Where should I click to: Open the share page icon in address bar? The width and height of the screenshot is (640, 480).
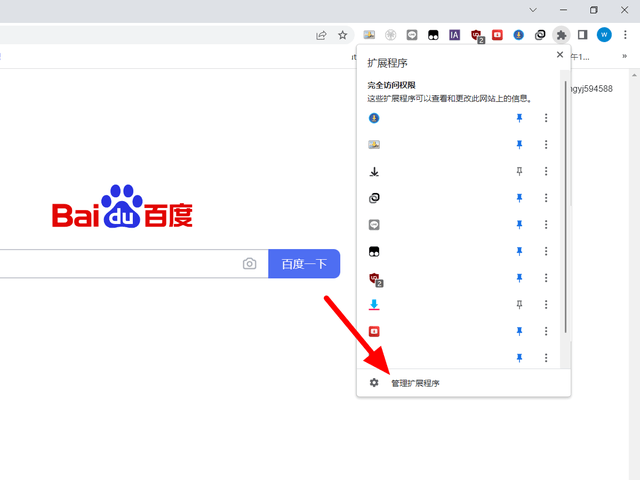(321, 35)
